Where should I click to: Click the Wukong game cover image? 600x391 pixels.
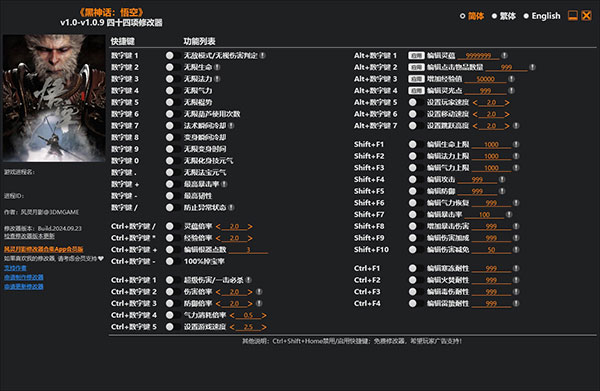pos(54,98)
